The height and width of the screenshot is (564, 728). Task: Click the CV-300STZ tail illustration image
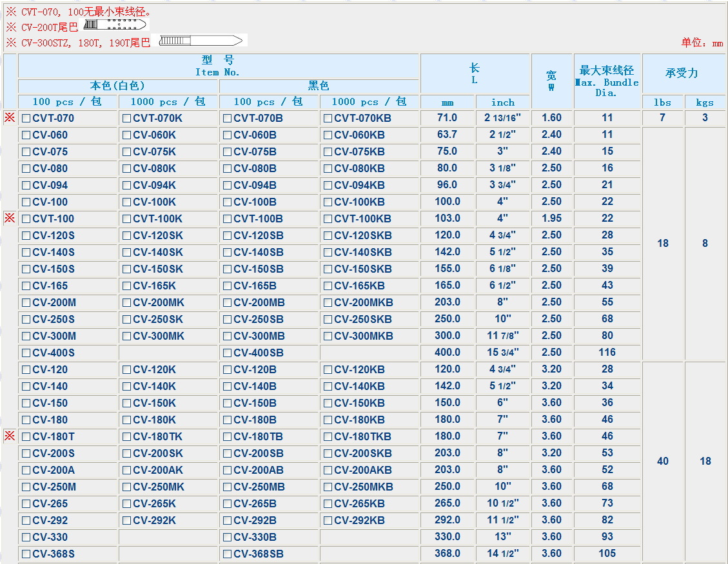200,41
